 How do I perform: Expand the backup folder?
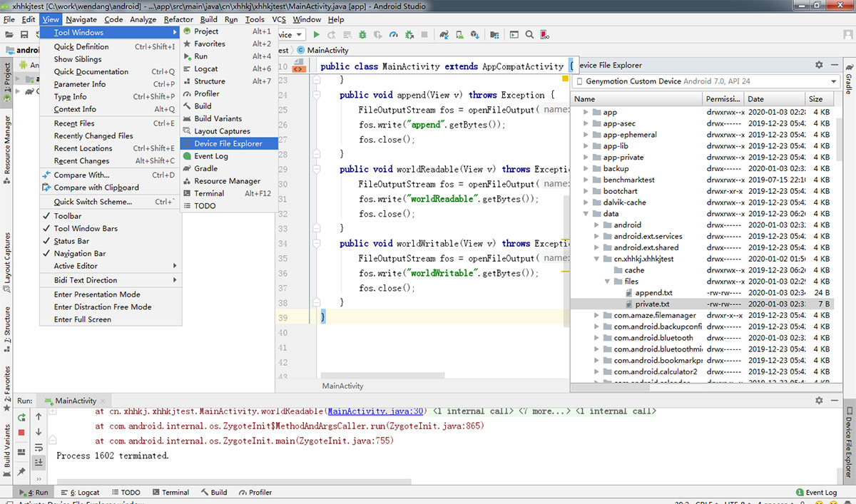click(586, 169)
